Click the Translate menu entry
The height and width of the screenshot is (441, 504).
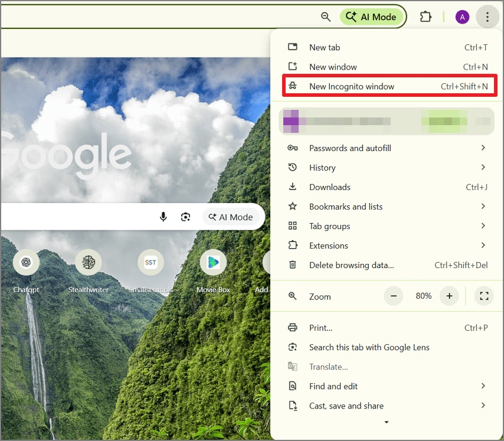[387, 367]
